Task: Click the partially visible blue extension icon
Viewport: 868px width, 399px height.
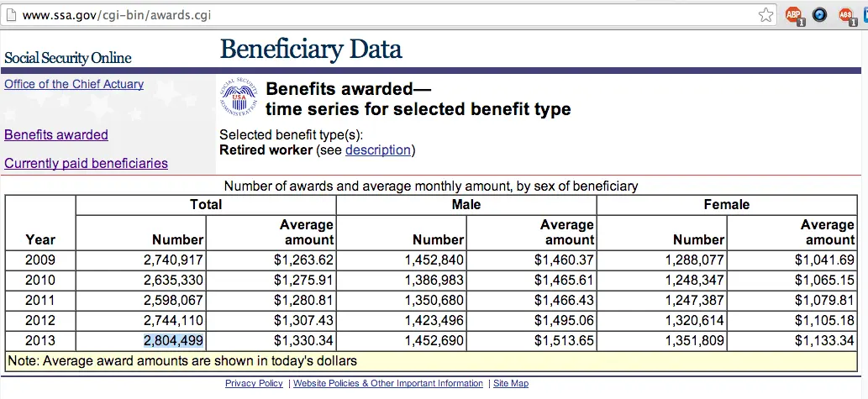Action: click(x=865, y=14)
